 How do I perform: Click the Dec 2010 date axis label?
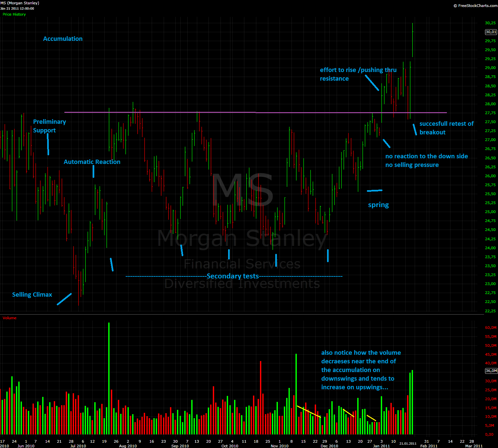(x=329, y=446)
